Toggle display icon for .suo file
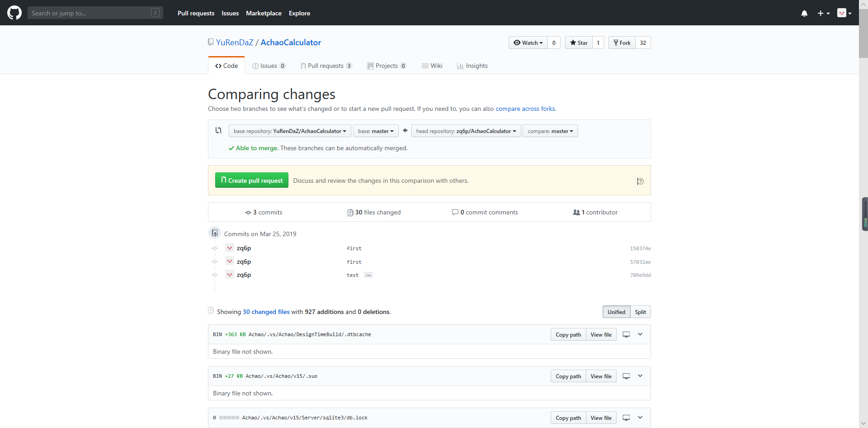 click(626, 376)
